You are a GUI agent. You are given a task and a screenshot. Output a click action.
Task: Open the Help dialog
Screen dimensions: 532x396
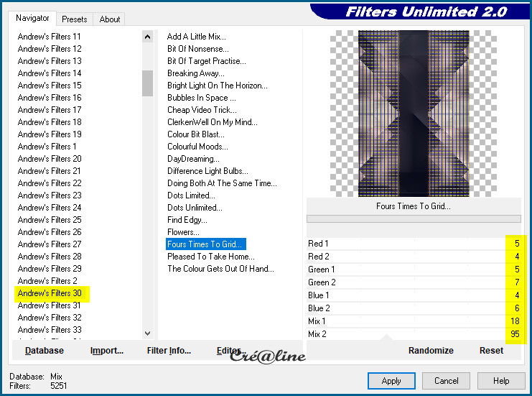(x=501, y=381)
